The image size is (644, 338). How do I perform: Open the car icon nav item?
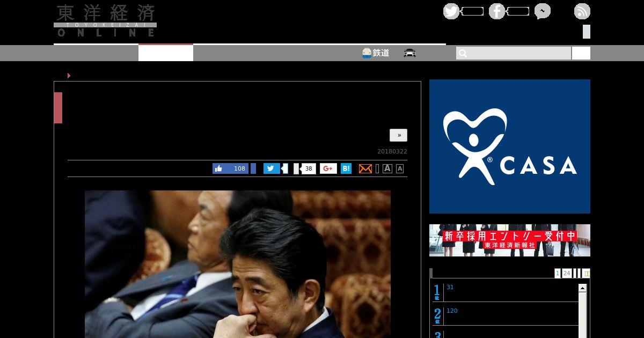coord(410,53)
